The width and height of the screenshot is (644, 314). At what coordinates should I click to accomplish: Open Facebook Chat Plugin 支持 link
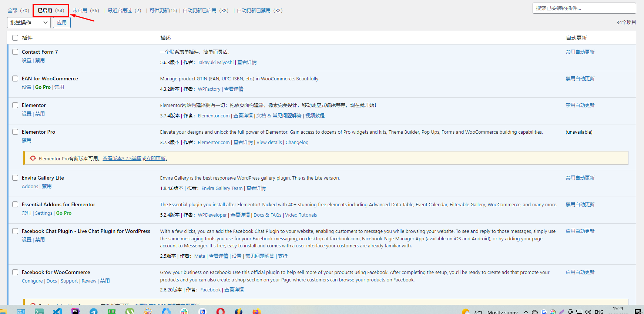coord(283,256)
